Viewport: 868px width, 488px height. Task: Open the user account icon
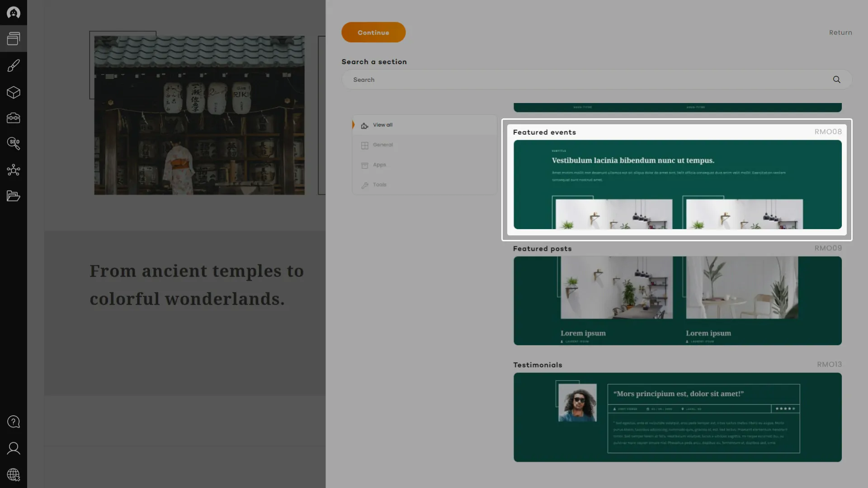tap(13, 448)
